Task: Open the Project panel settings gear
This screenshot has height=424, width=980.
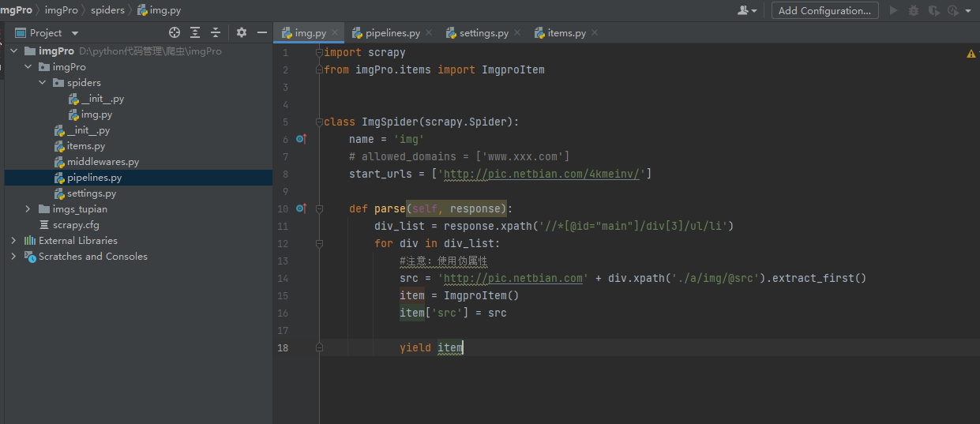Action: (242, 32)
